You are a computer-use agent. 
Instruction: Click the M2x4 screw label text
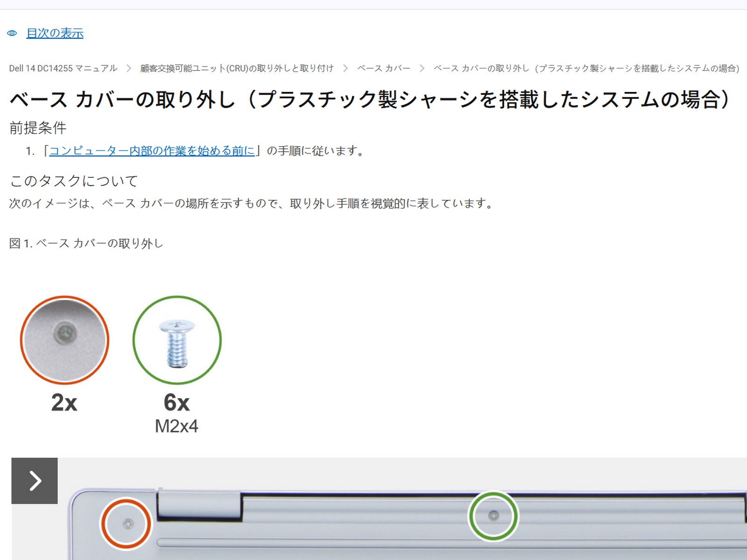(176, 425)
